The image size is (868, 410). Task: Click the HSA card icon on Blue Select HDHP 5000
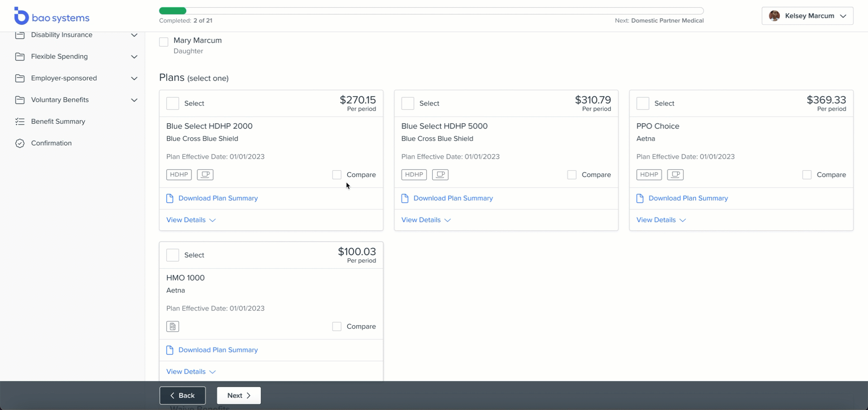click(440, 175)
